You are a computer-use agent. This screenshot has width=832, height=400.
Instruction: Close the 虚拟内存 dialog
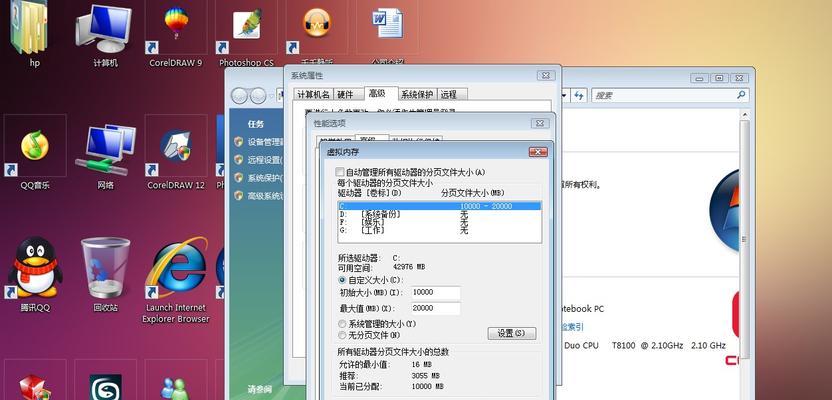tap(538, 152)
